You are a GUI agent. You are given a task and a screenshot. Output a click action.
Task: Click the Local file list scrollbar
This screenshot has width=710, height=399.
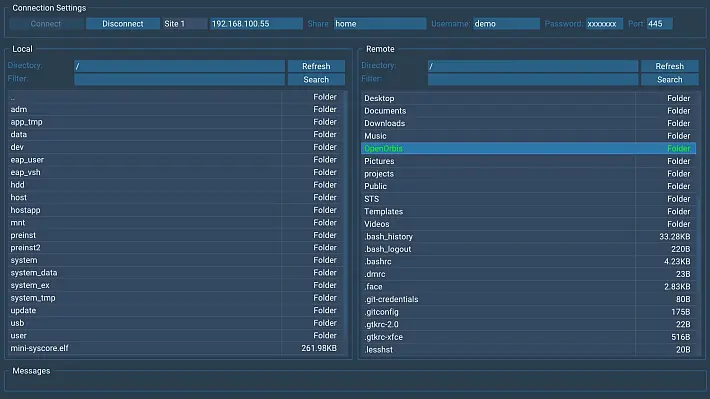coord(346,223)
